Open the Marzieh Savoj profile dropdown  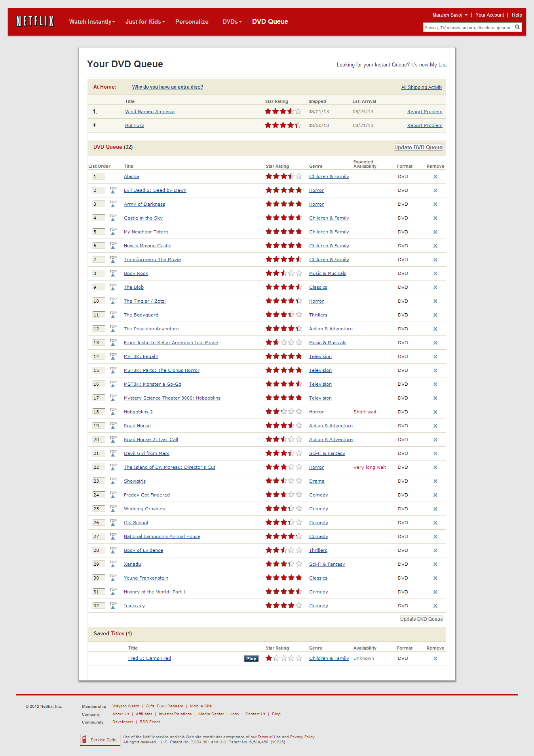pos(450,15)
